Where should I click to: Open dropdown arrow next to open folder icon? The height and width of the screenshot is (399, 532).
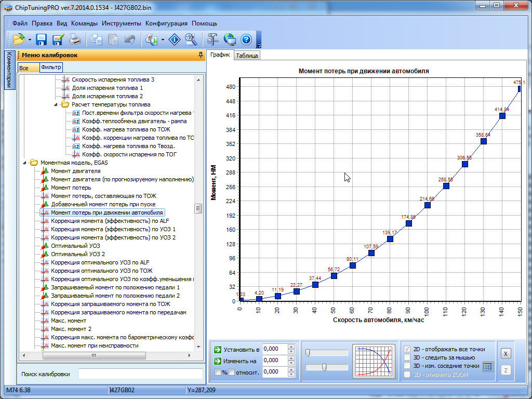[30, 39]
